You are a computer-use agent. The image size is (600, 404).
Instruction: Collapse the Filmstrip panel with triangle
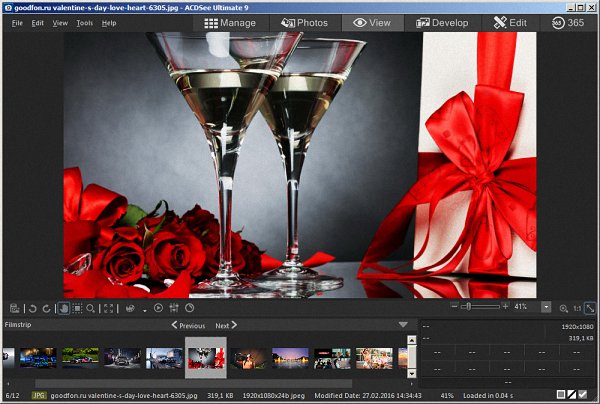pos(403,325)
